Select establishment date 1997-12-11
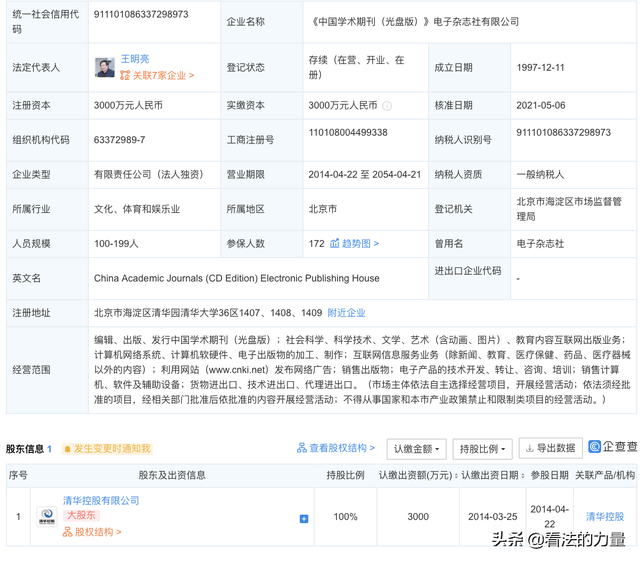 click(x=540, y=68)
